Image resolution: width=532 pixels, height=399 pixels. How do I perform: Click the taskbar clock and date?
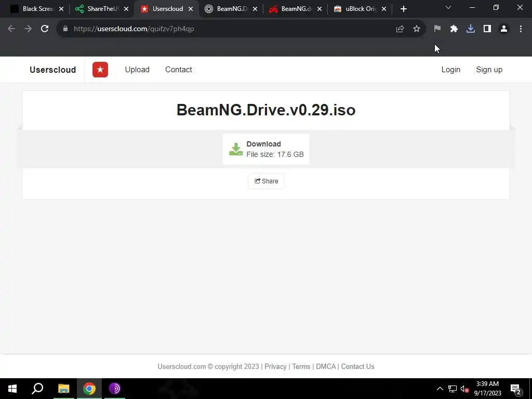(487, 389)
